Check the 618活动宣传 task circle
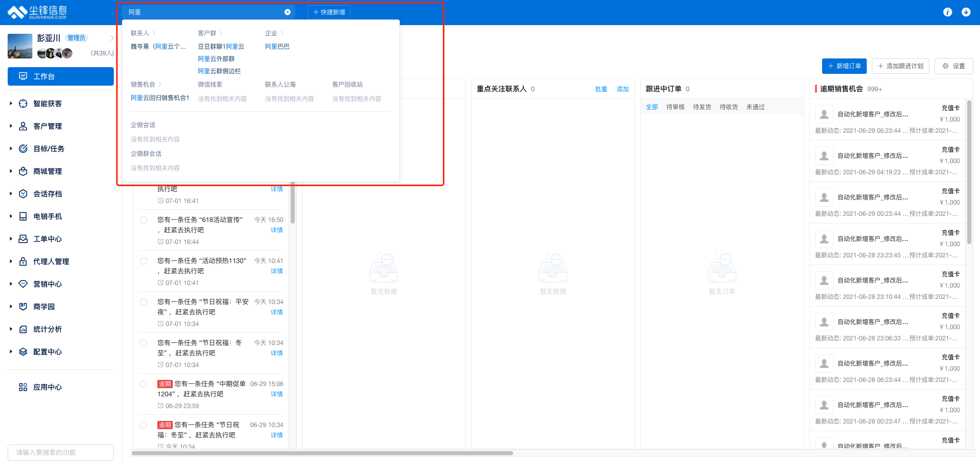 144,220
